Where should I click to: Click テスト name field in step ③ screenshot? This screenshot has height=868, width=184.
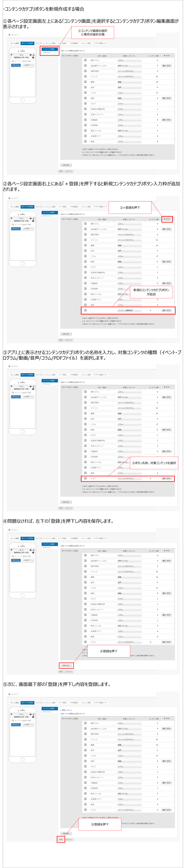[x=103, y=479]
